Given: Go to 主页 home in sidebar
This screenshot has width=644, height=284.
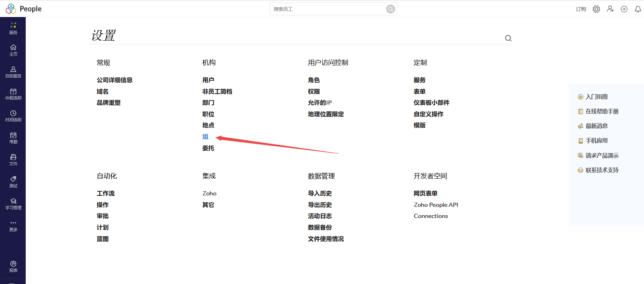Looking at the screenshot, I should (x=13, y=50).
